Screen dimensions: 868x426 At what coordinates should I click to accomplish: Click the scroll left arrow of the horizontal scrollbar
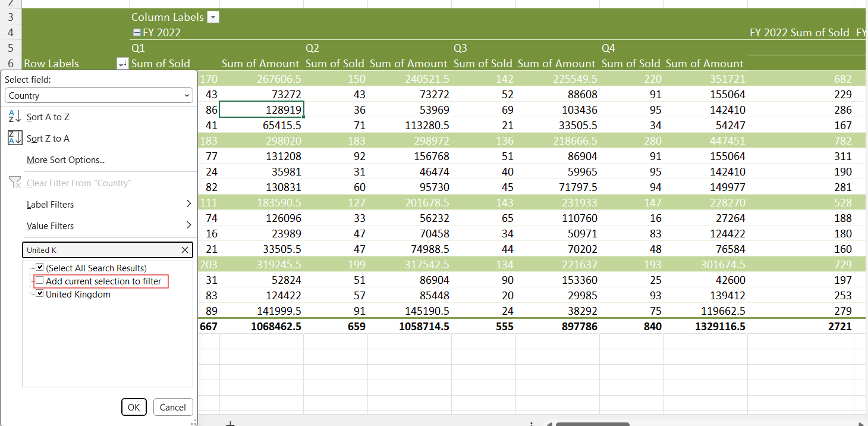coord(549,424)
